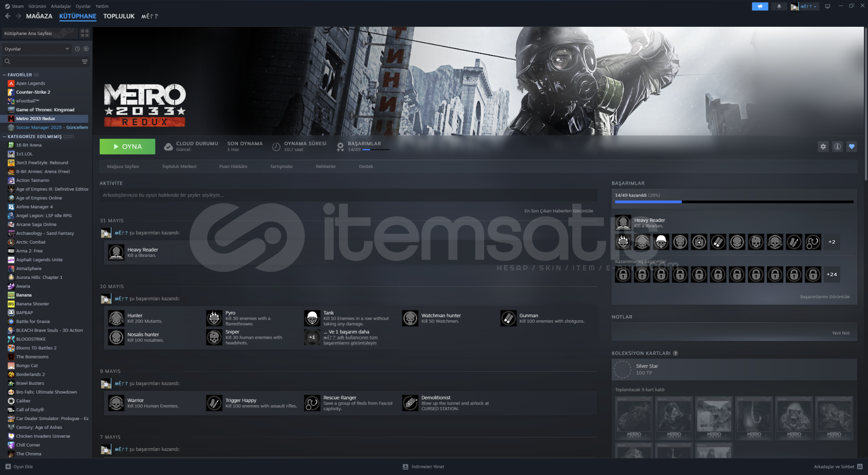Open the Arkadaşlar menu
The image size is (868, 475).
[x=61, y=6]
